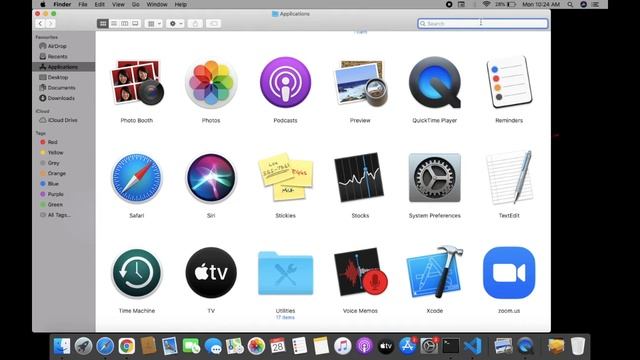Open Terminal from the Dock
This screenshot has height=360, width=640.
pos(451,346)
